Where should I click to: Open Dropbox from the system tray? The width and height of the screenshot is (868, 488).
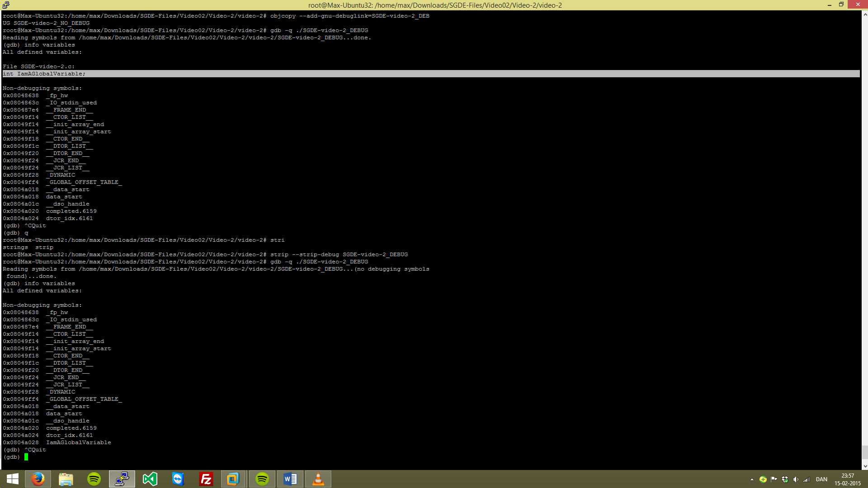tap(784, 479)
